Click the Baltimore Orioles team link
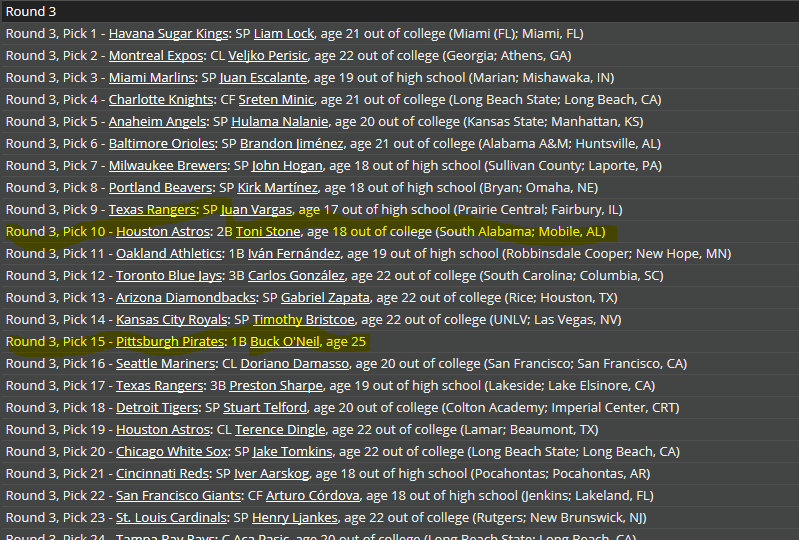 tap(162, 143)
